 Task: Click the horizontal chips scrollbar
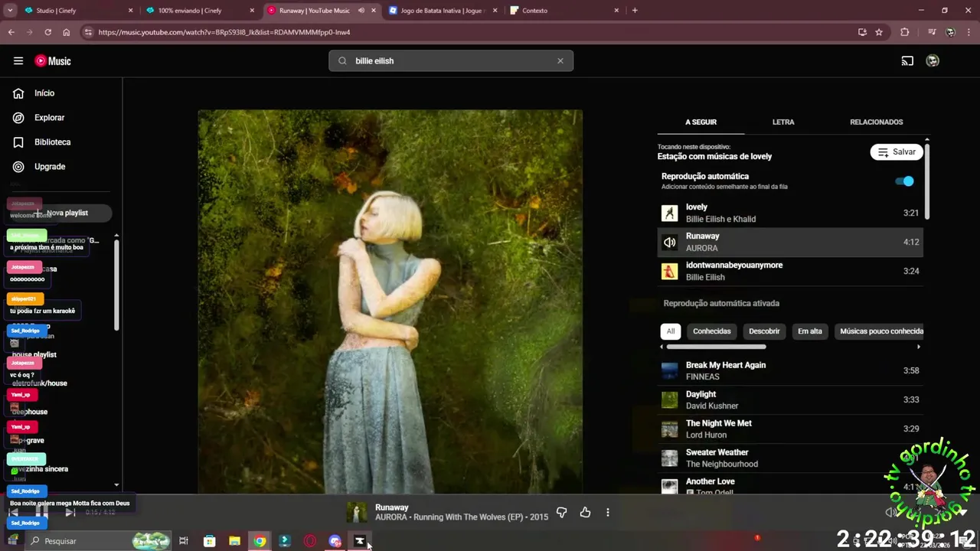[x=716, y=347]
